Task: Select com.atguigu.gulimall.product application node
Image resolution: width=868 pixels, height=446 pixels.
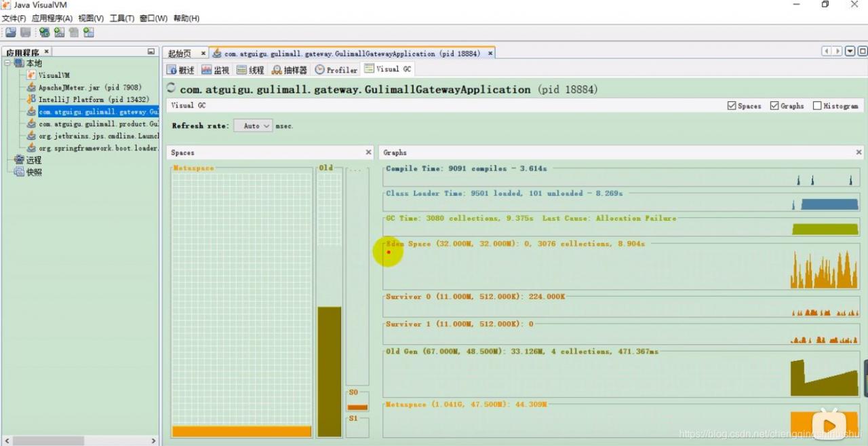Action: tap(98, 124)
